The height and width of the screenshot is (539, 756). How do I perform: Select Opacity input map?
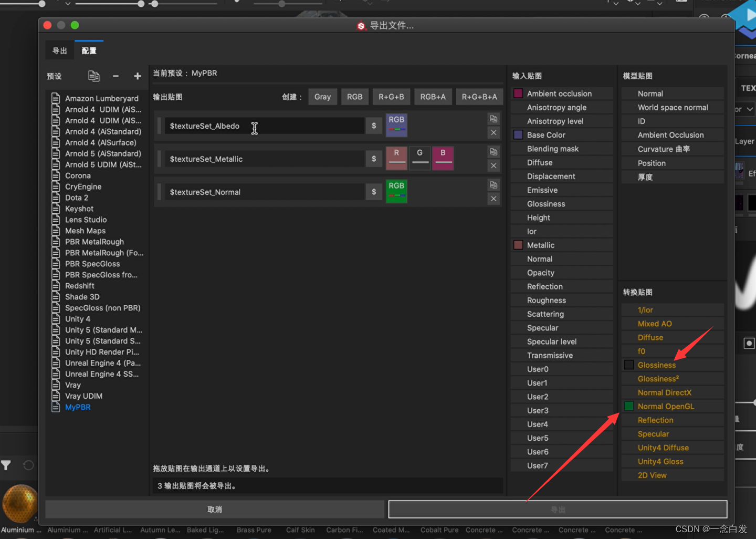562,273
